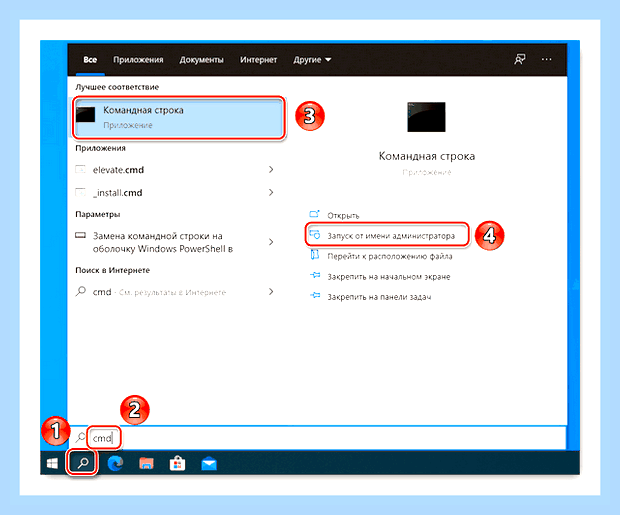Open the Другие dropdown tab
This screenshot has width=620, height=515.
(x=312, y=60)
